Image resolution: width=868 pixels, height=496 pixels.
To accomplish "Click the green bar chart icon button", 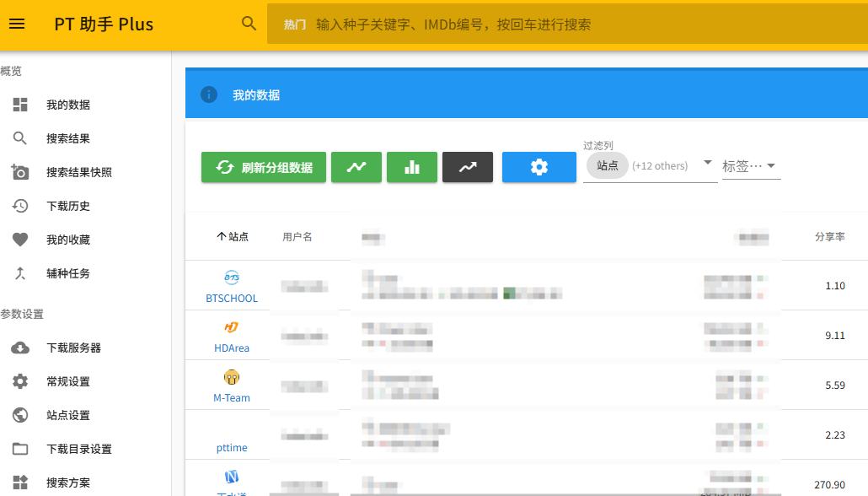I will (412, 167).
